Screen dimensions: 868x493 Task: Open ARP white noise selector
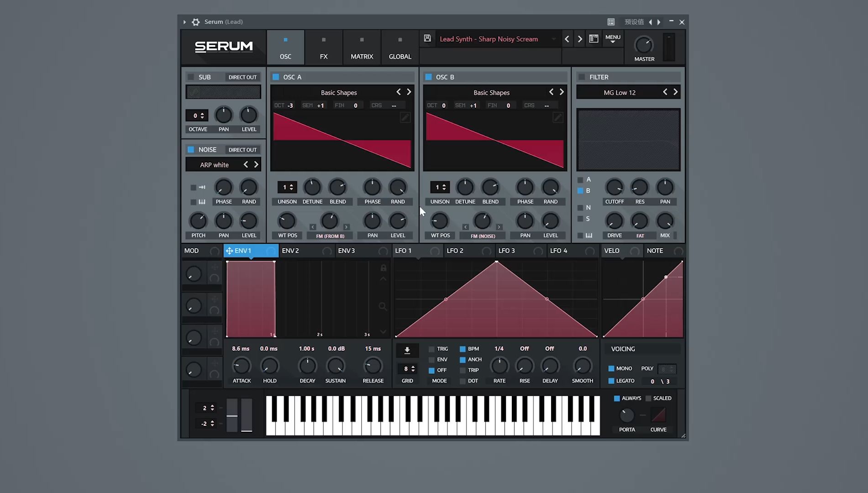(x=214, y=165)
